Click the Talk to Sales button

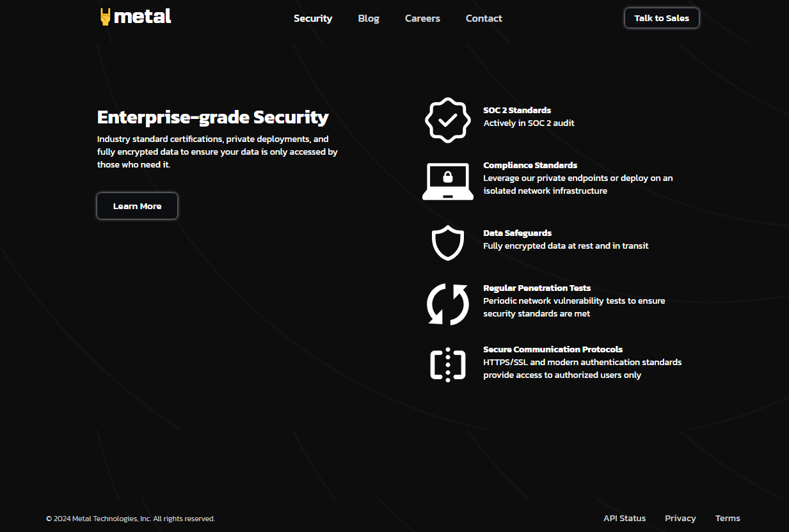[662, 18]
